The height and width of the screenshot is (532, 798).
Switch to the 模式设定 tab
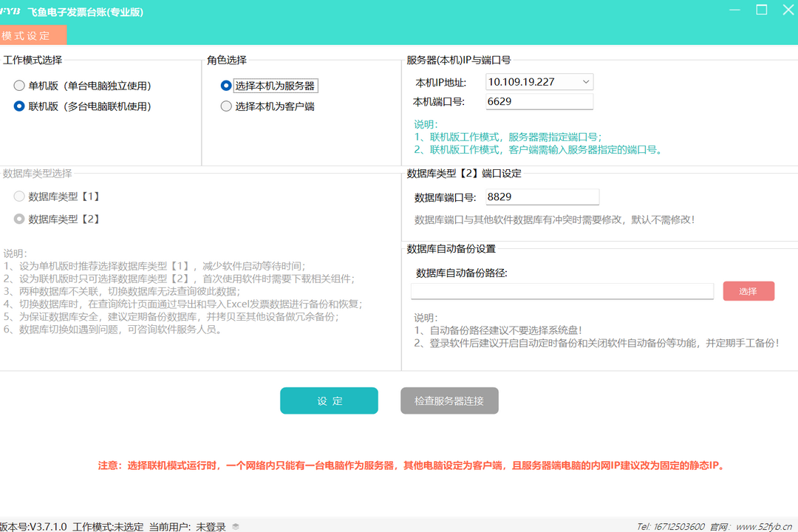[30, 35]
